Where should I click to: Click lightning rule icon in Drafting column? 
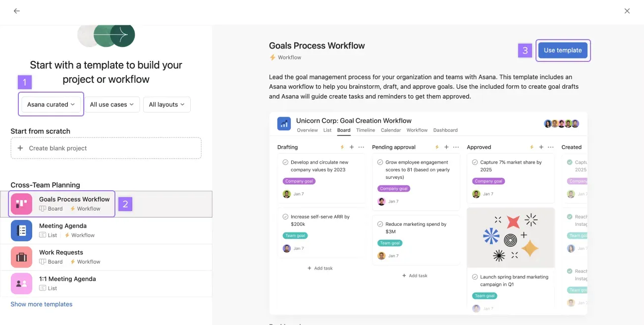[342, 147]
